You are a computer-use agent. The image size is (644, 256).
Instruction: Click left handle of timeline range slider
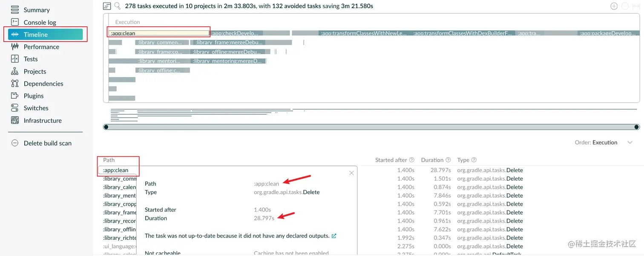pyautogui.click(x=106, y=127)
